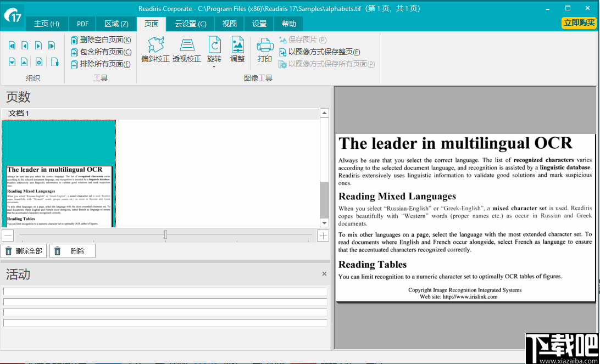
Task: Click 删除空白页面 to delete blank pages
Action: [x=103, y=40]
